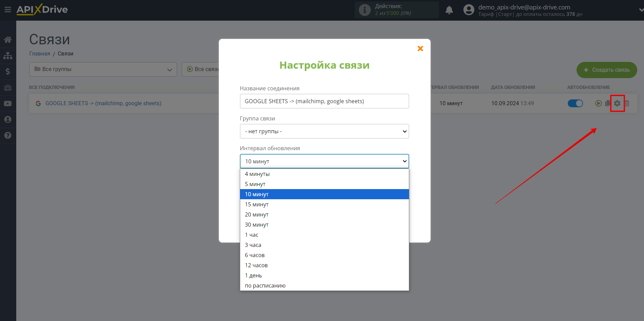The image size is (644, 321).
Task: Select the 10 минут option
Action: tap(324, 194)
